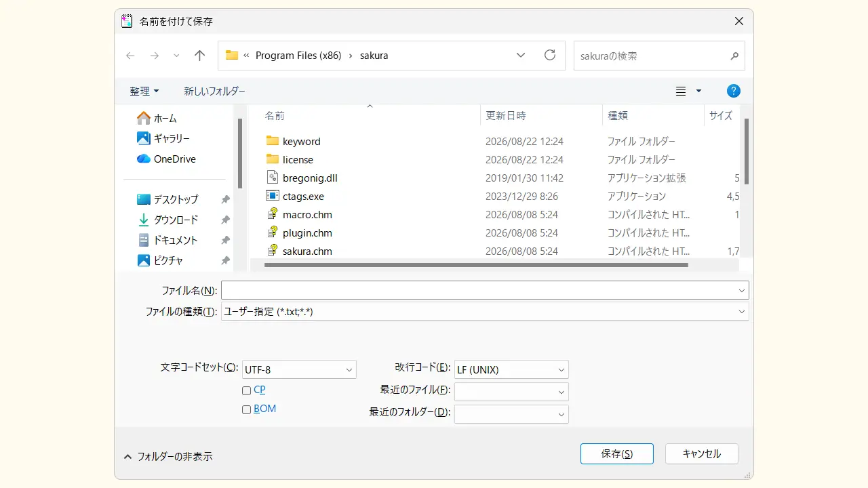Click the キャンセル button
Image resolution: width=868 pixels, height=488 pixels.
tap(702, 454)
